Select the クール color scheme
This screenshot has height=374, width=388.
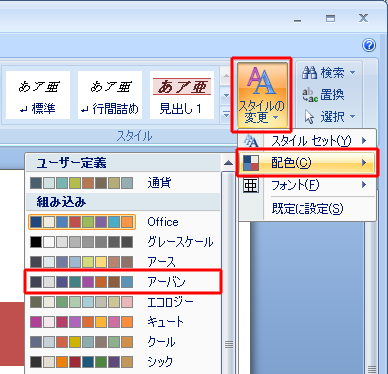123,342
